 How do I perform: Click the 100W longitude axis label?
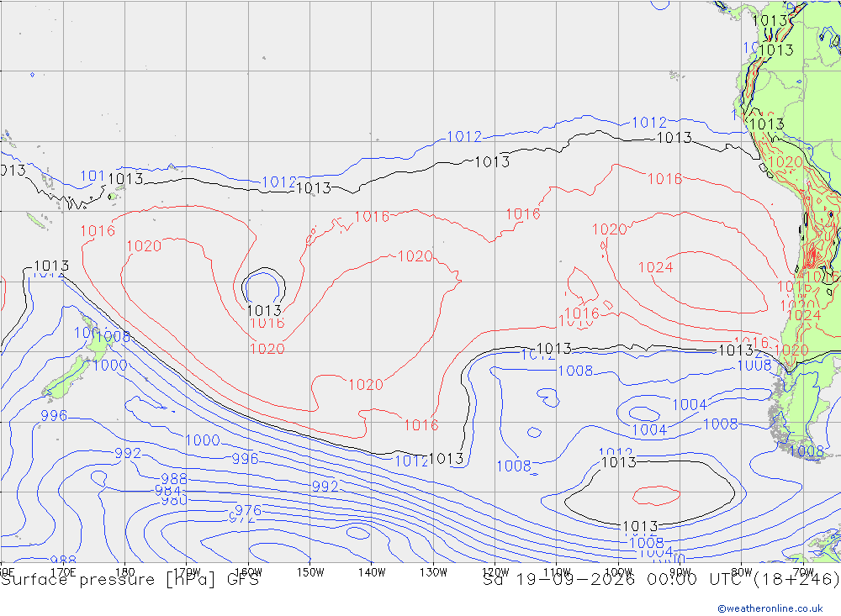point(618,572)
